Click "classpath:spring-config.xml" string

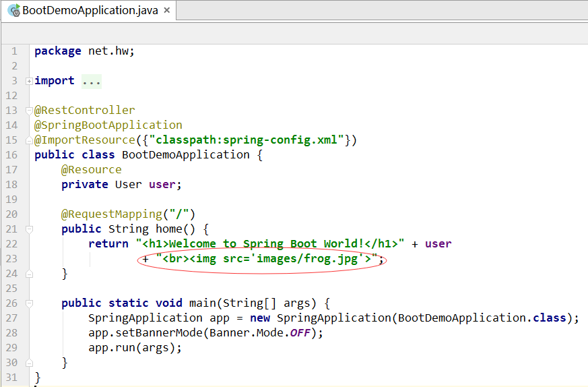(x=247, y=140)
